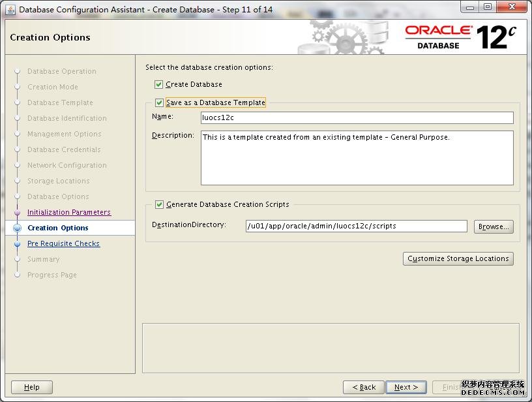This screenshot has width=532, height=402.
Task: Open Customize Storage Locations
Action: (x=458, y=259)
